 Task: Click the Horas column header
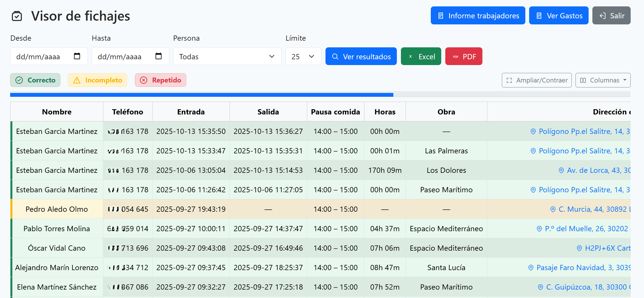pos(385,112)
